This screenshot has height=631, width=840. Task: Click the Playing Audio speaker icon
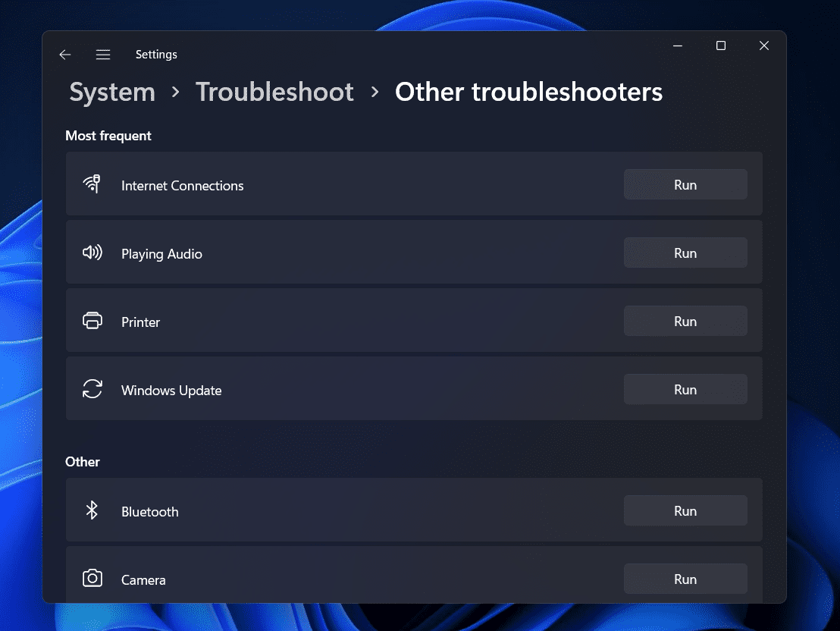tap(92, 252)
